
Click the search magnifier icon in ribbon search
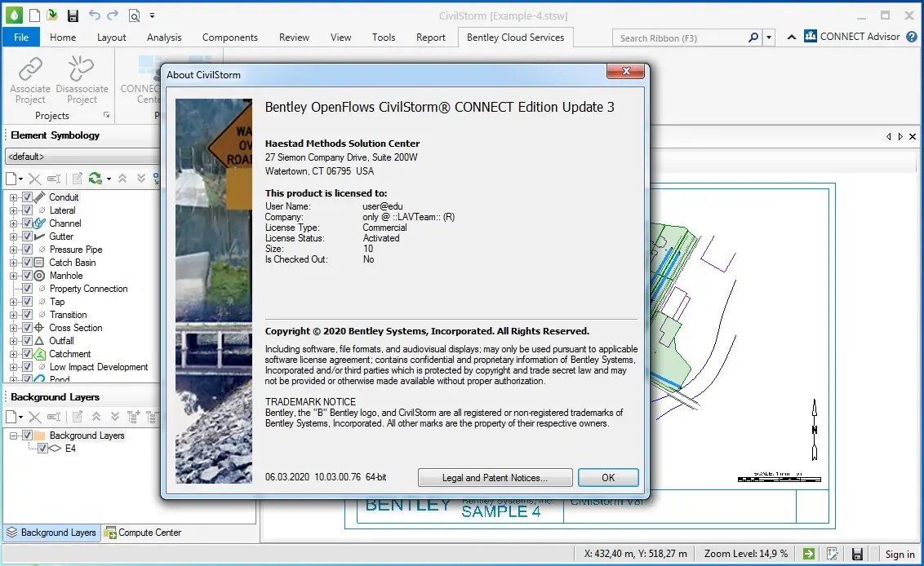753,38
